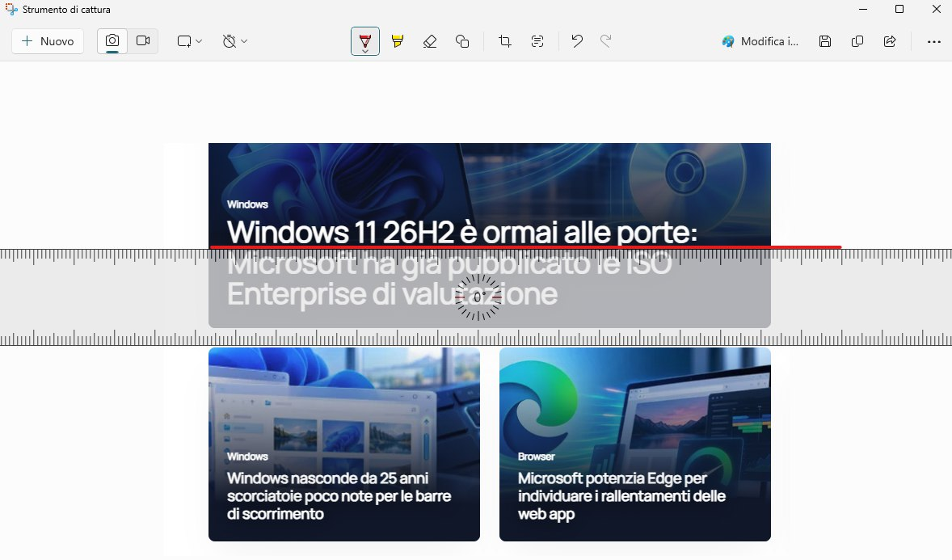Click the Microsoft Edge web app article card
952x560 pixels.
pos(635,444)
